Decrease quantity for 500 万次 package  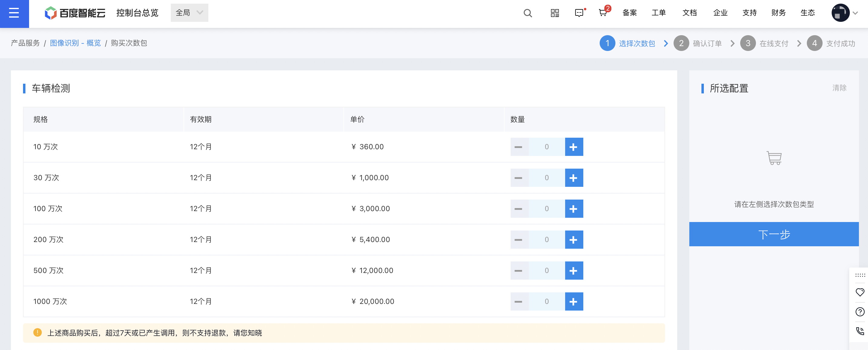[519, 271]
